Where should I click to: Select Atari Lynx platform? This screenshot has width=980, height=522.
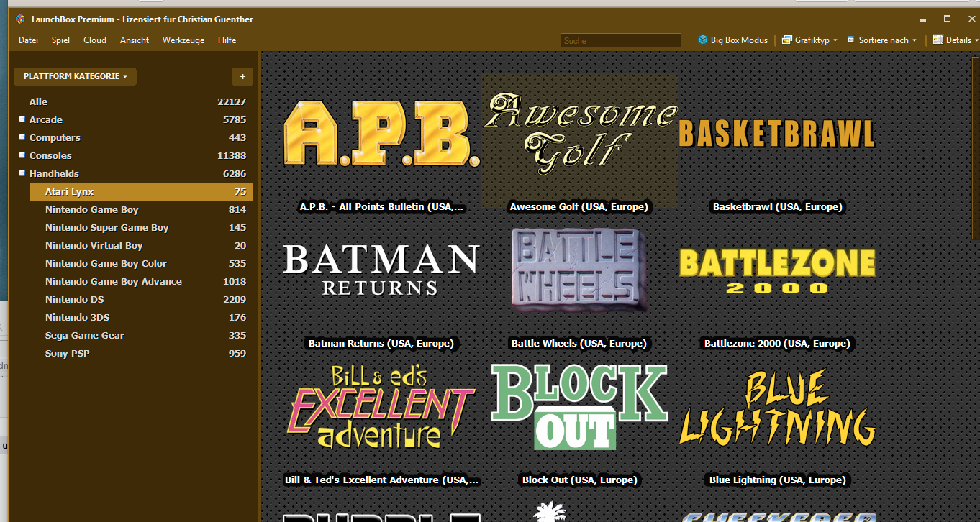[x=141, y=191]
